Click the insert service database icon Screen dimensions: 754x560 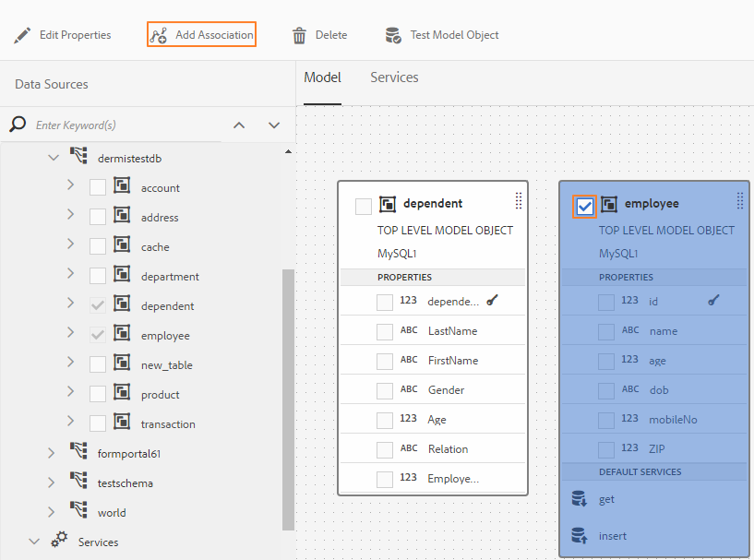click(x=579, y=535)
